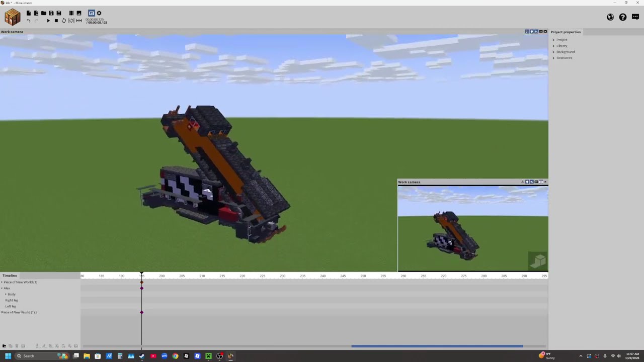Play the animation

point(48,21)
